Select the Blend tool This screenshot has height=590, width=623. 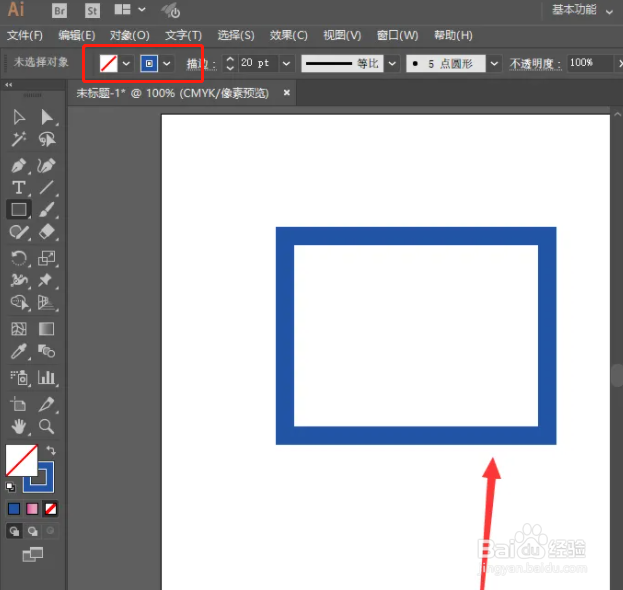pyautogui.click(x=47, y=351)
